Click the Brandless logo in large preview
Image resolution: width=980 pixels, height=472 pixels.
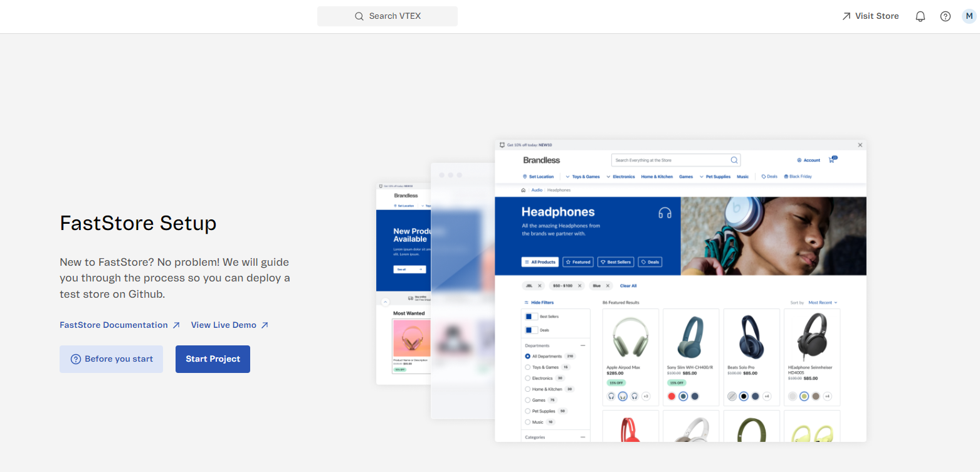542,160
